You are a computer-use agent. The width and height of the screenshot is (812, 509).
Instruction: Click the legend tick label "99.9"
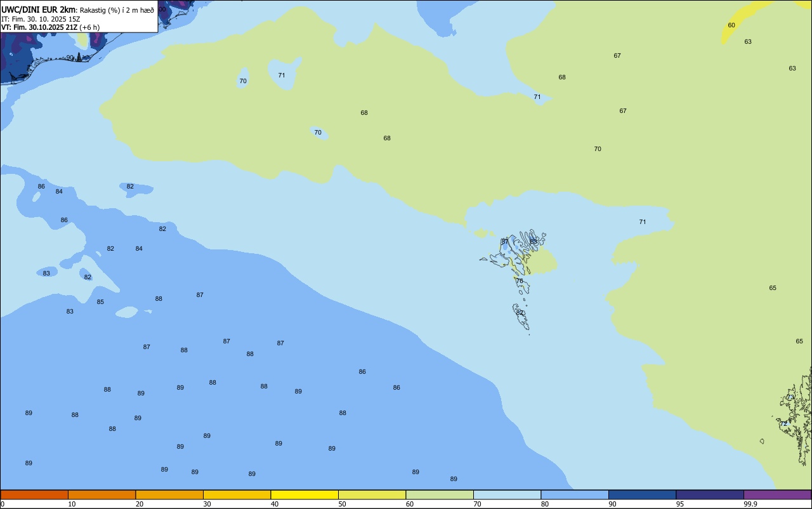750,504
